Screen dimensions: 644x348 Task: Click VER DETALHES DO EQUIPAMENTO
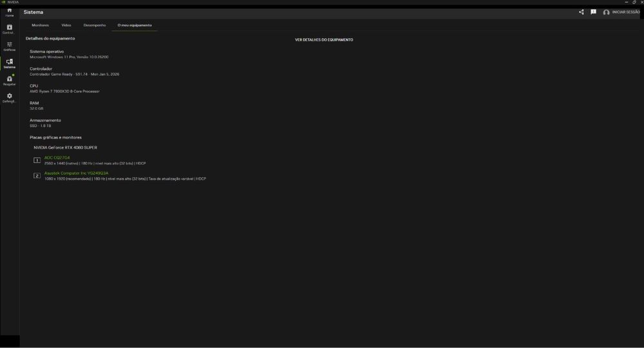[324, 40]
